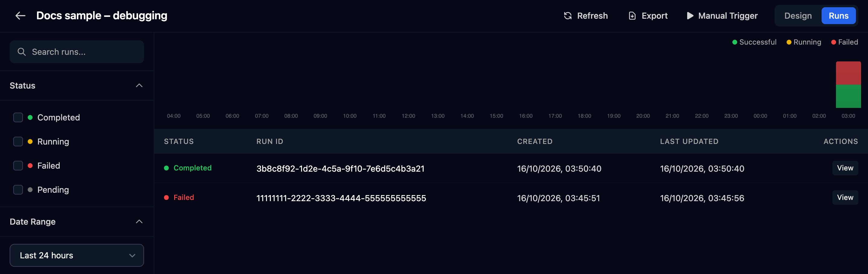Click the Export button
Screen dimensions: 868x274
(648, 16)
